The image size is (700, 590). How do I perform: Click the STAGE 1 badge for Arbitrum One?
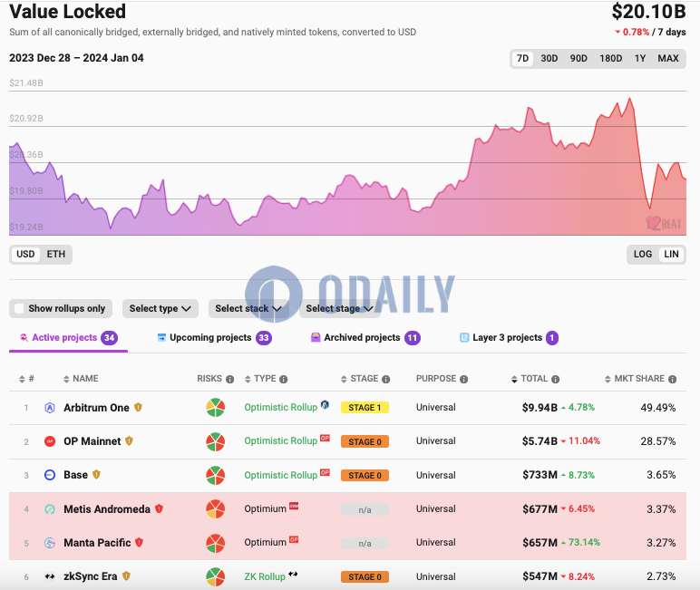[365, 408]
